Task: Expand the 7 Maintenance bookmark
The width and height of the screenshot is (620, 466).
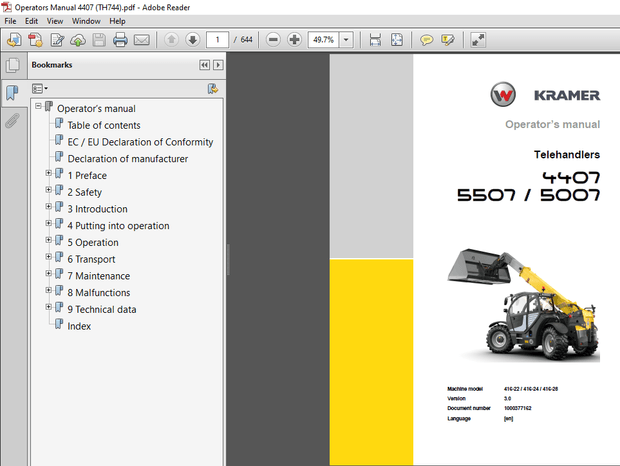Action: [48, 273]
